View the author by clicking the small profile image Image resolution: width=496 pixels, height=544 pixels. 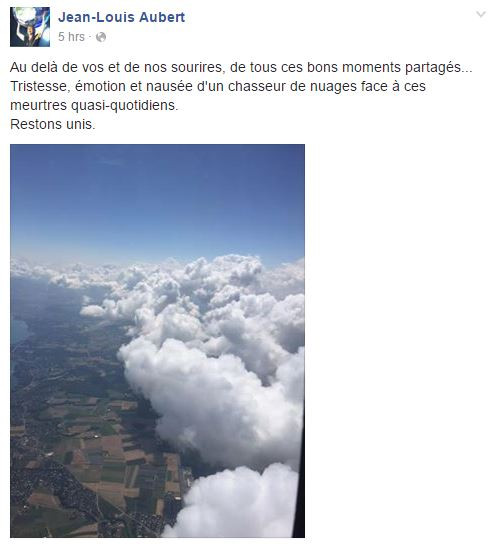(30, 27)
